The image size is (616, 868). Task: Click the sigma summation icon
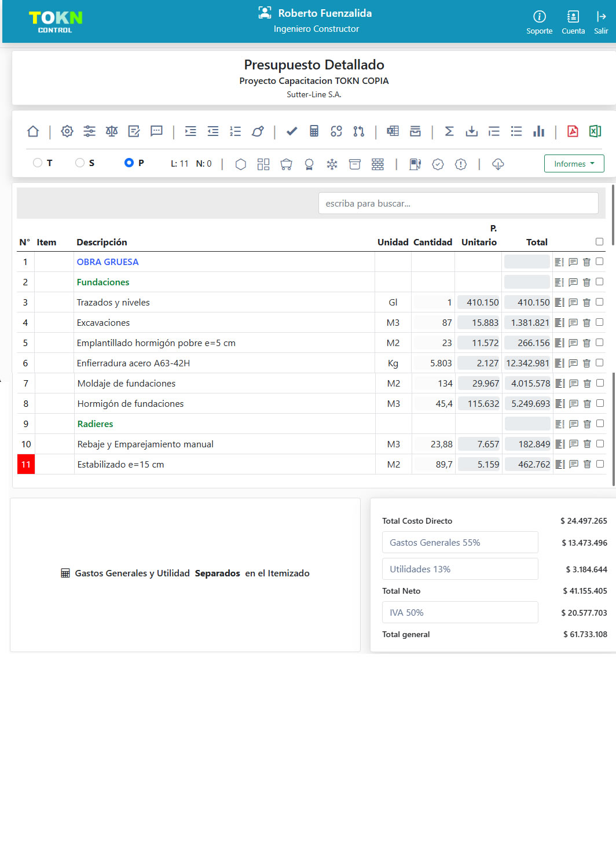pyautogui.click(x=449, y=131)
